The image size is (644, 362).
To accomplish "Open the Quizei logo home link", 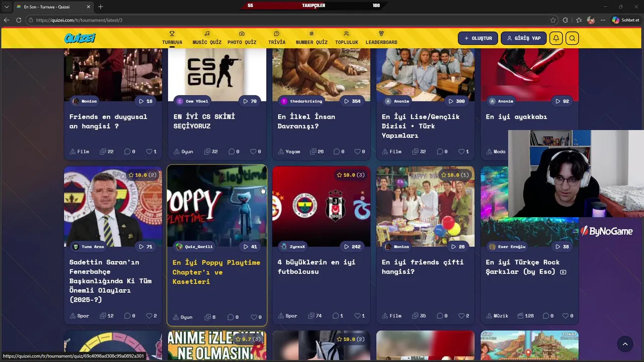I will (79, 38).
